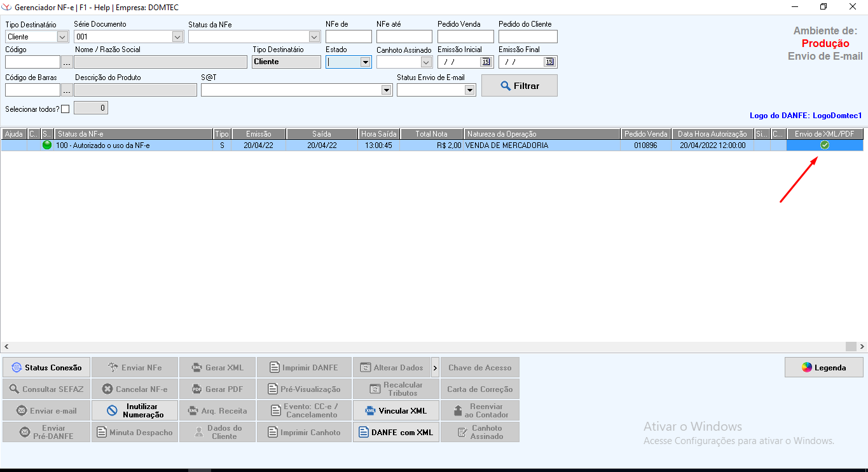Click the horizontal scrollbar right arrow

862,347
